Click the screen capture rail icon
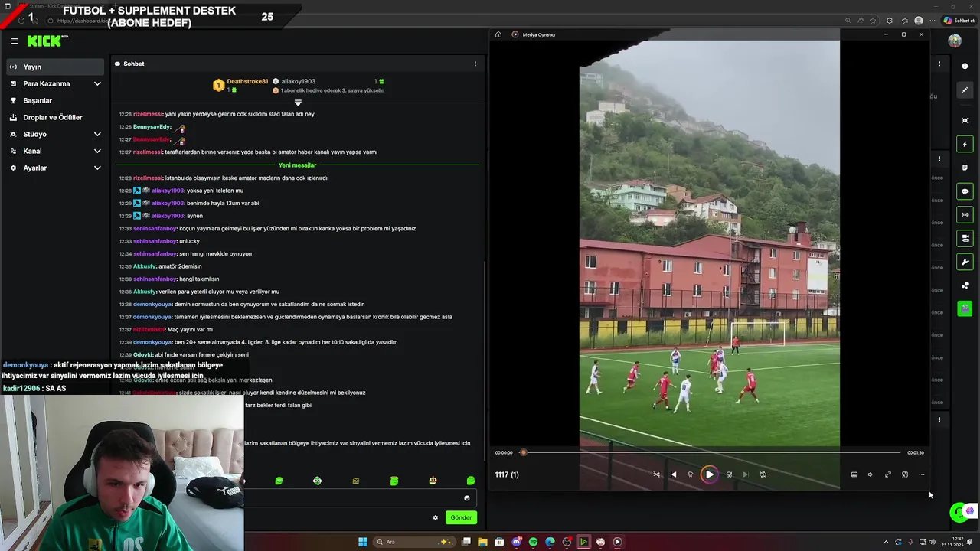The height and width of the screenshot is (551, 980). [965, 120]
